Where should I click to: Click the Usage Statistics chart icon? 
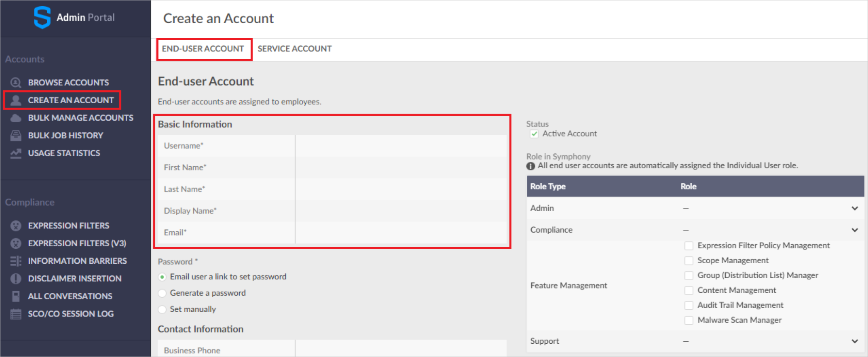tap(16, 153)
